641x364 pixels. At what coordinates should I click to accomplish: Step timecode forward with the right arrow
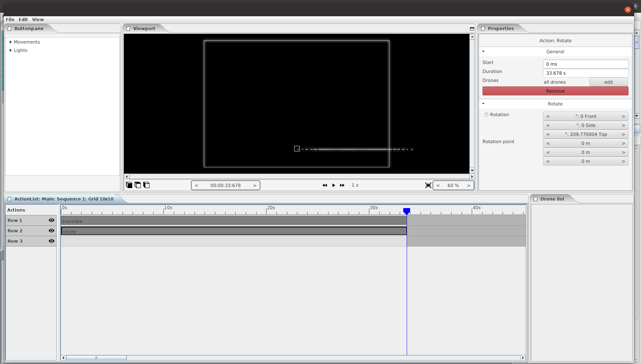(x=255, y=185)
